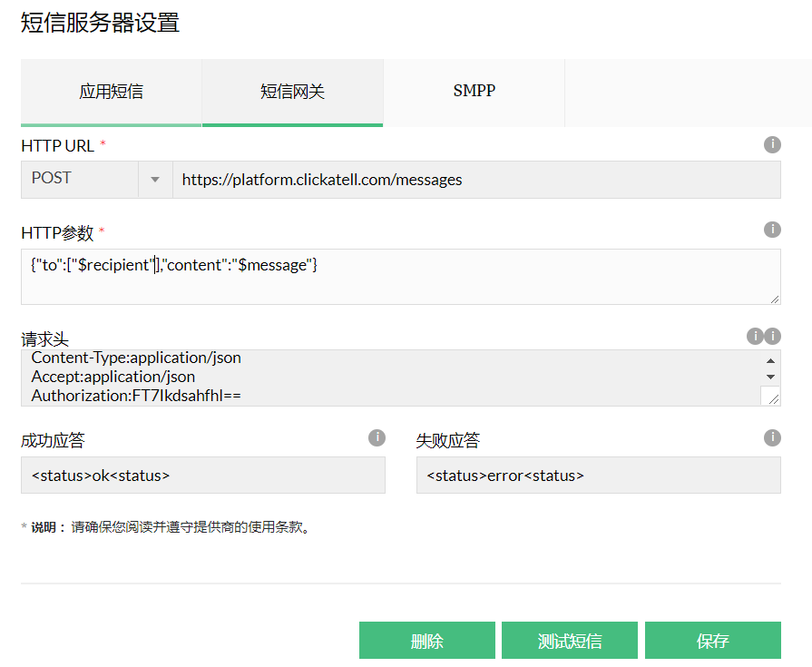The height and width of the screenshot is (667, 812).
Task: Switch to the 应用短信 tab
Action: 111,92
